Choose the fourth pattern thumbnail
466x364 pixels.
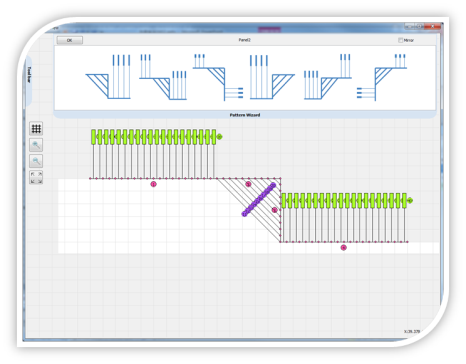pos(272,77)
